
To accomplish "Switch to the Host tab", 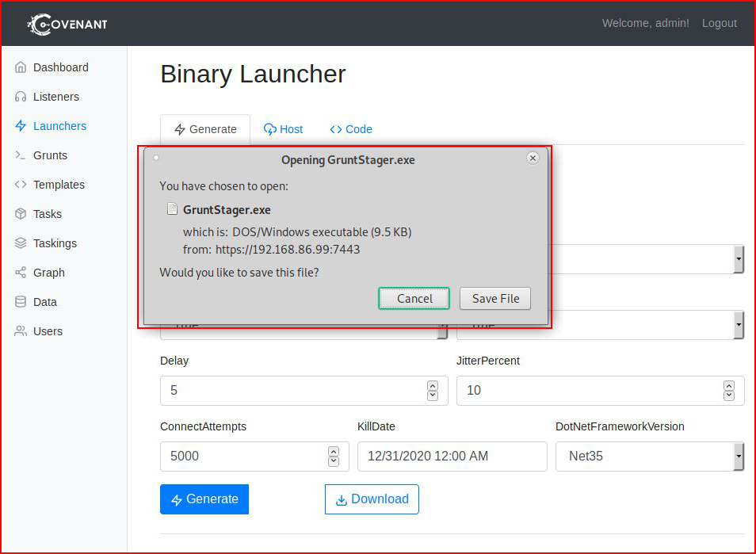I will pyautogui.click(x=283, y=129).
